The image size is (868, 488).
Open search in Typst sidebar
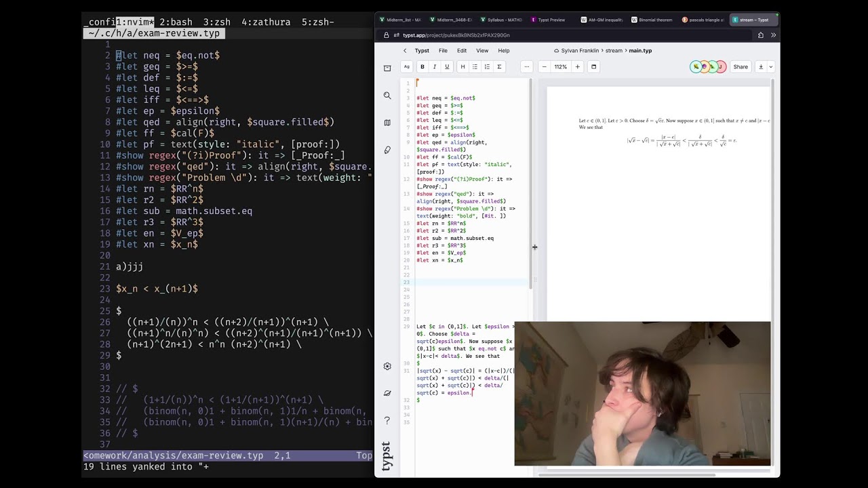click(x=387, y=96)
